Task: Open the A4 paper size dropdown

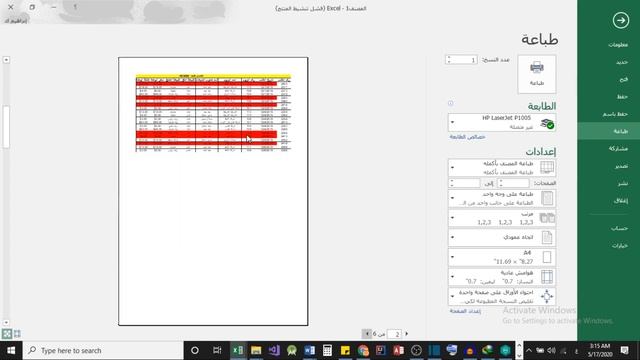Action: click(x=502, y=257)
